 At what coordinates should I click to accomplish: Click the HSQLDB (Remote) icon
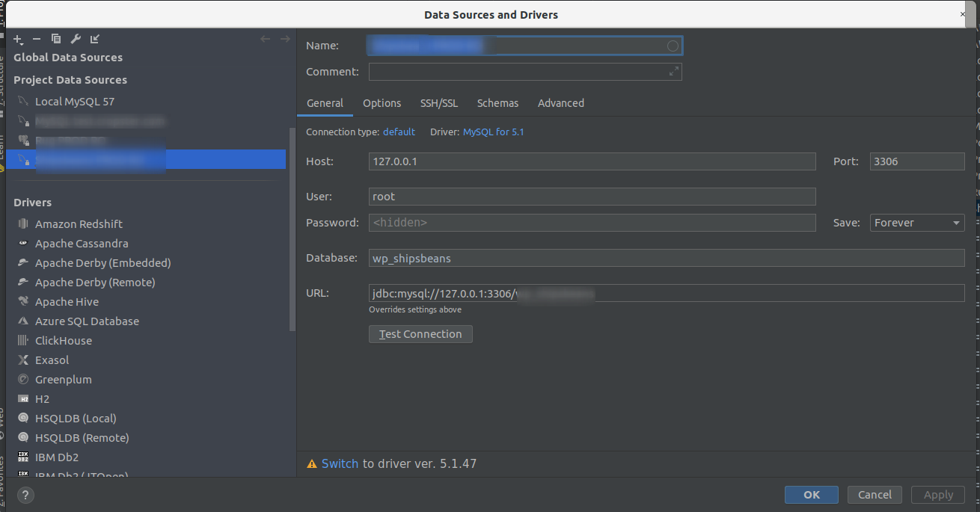23,437
